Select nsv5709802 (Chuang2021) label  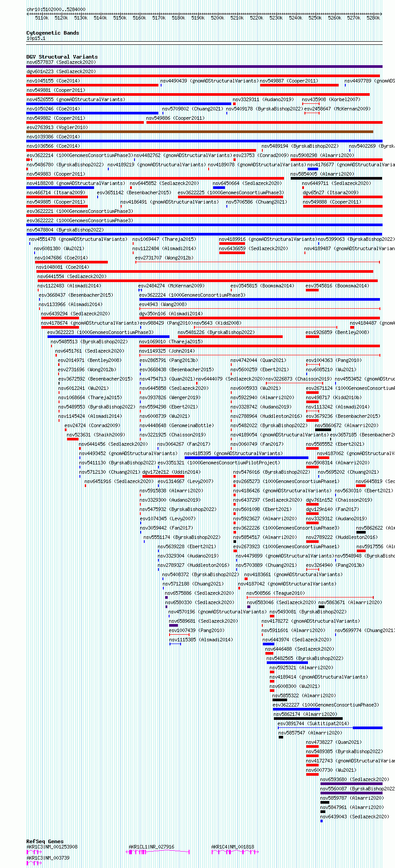[x=193, y=109]
